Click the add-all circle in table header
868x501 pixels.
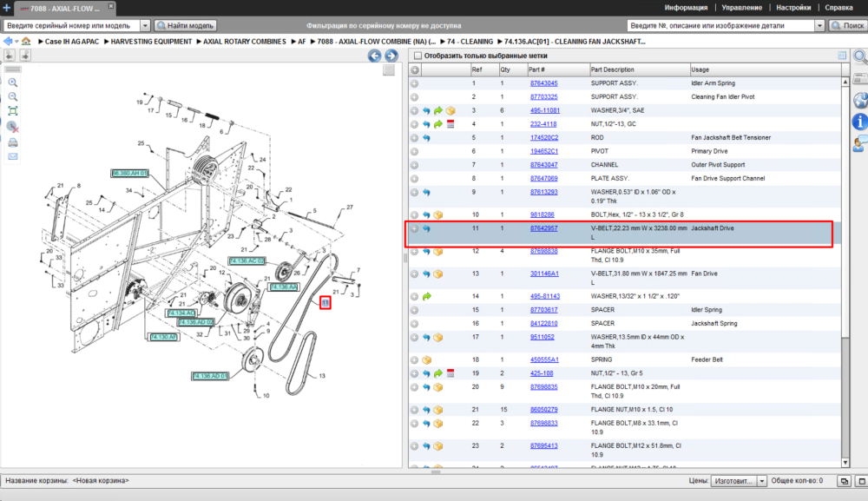(x=415, y=69)
